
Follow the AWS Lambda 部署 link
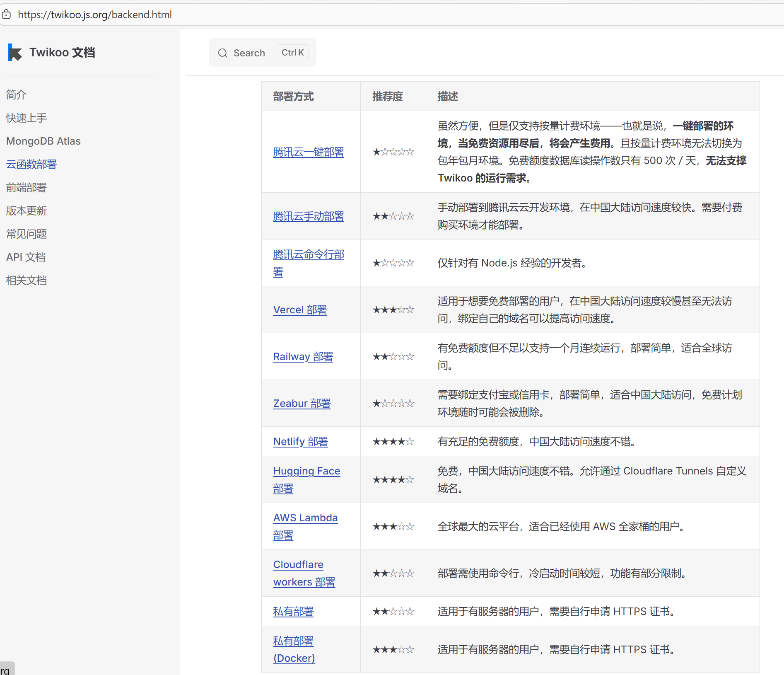click(x=306, y=527)
